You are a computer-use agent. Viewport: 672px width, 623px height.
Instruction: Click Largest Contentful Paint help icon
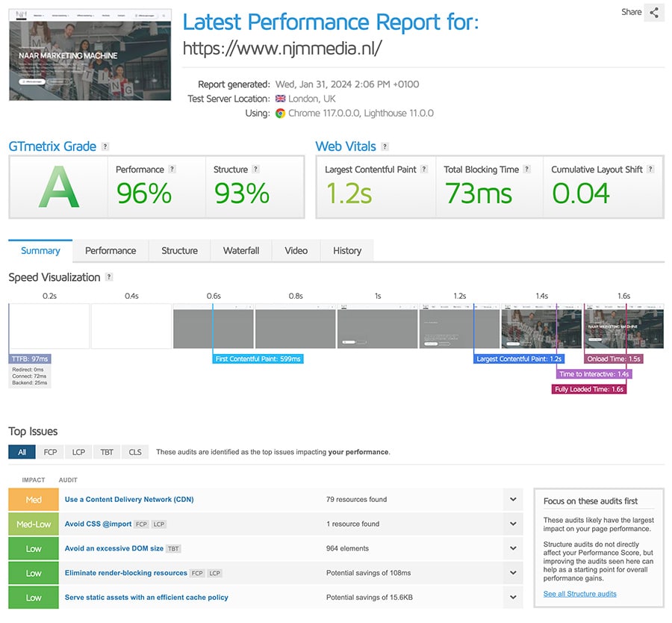coord(425,170)
